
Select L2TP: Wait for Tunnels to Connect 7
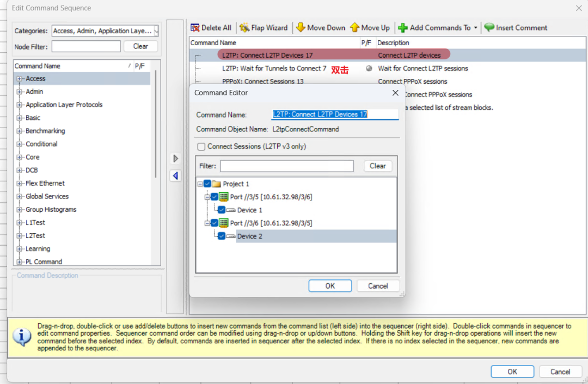[x=274, y=69]
